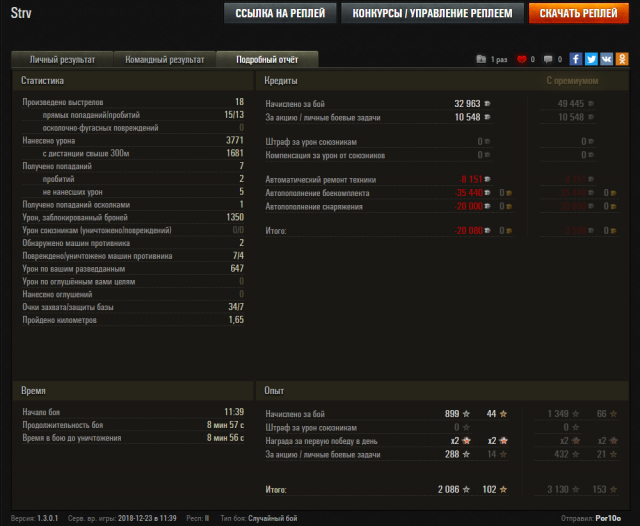Share replay on Twitter
This screenshot has width=640, height=526.
(591, 59)
